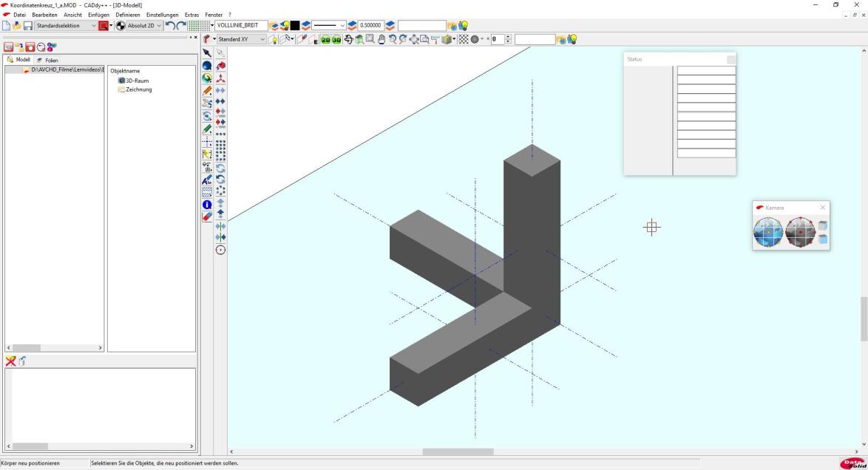Click the Undo arrow icon

170,26
